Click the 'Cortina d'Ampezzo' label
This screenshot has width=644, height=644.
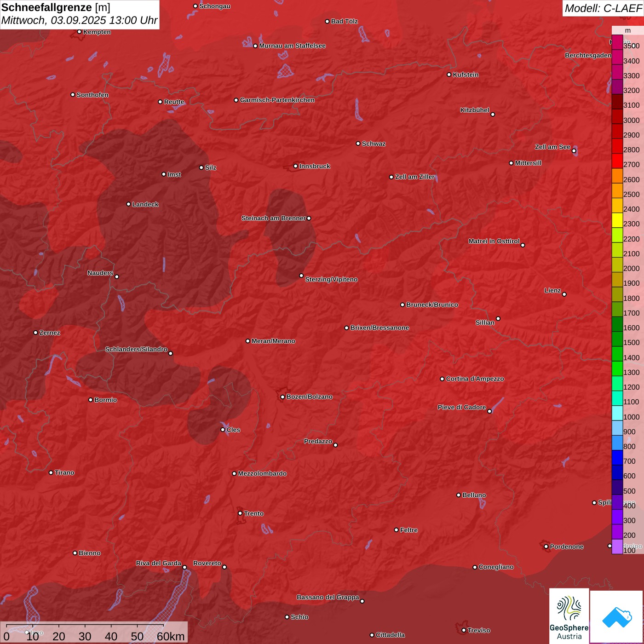(475, 379)
